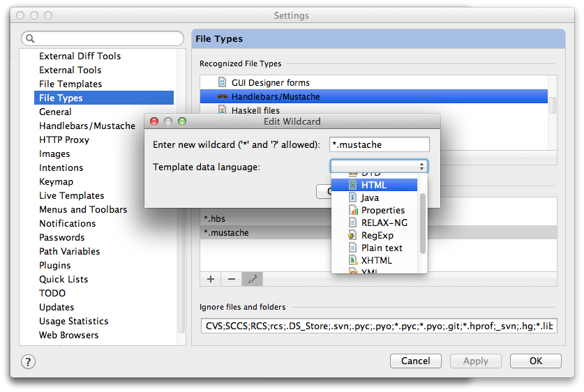This screenshot has width=584, height=392.
Task: Click the plus icon to add wildcard
Action: [211, 279]
